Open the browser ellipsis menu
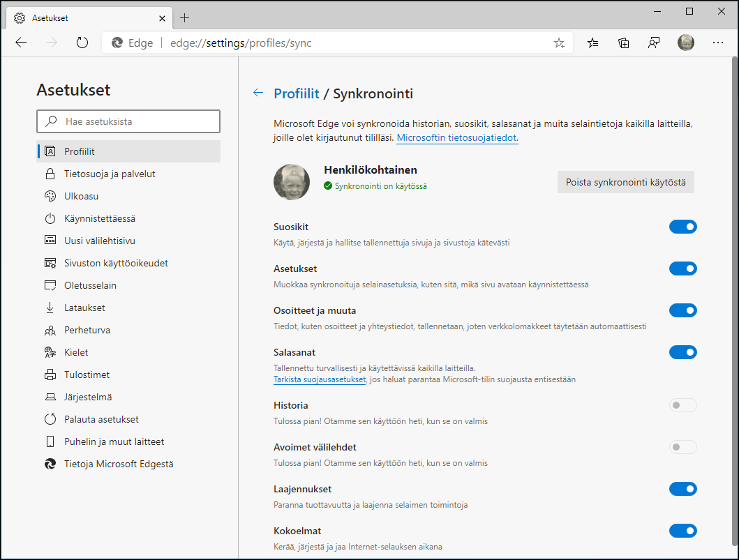 point(718,43)
